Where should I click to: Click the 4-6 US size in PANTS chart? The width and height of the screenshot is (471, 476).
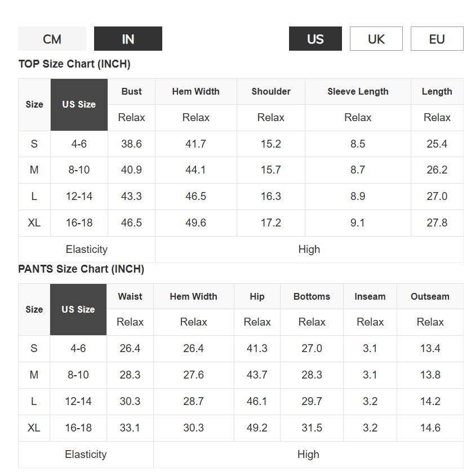coord(78,348)
